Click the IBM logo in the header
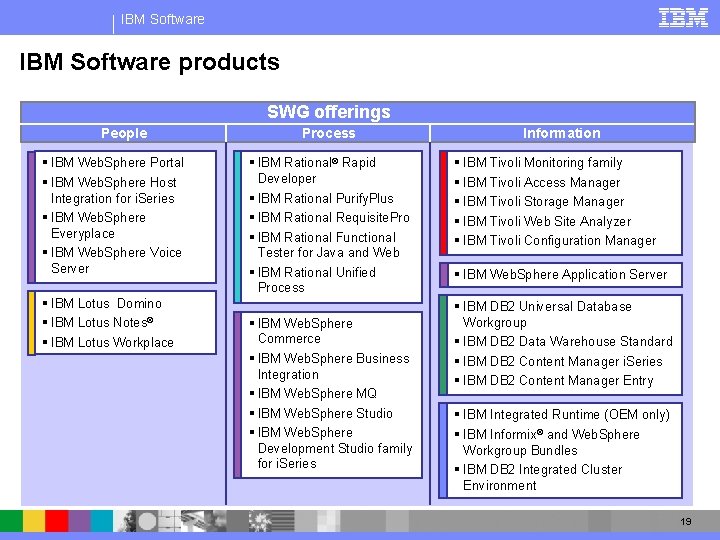720x540 pixels. click(x=683, y=18)
